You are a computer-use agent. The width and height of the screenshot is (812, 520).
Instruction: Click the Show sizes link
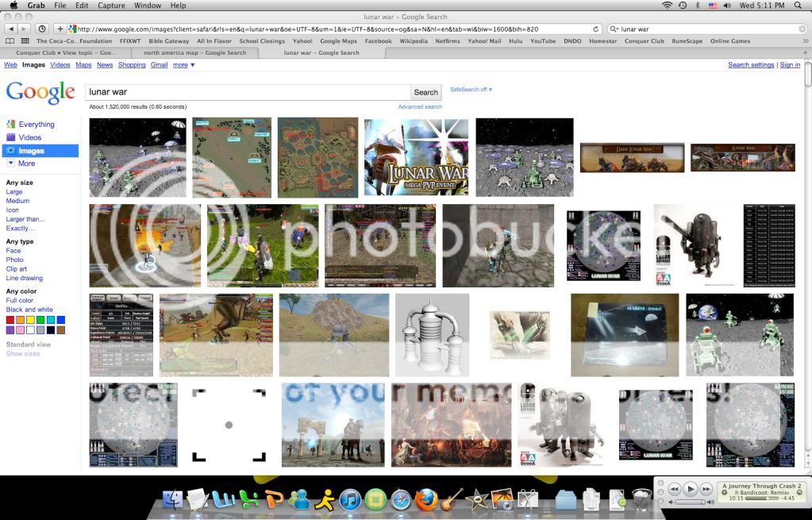(x=23, y=354)
